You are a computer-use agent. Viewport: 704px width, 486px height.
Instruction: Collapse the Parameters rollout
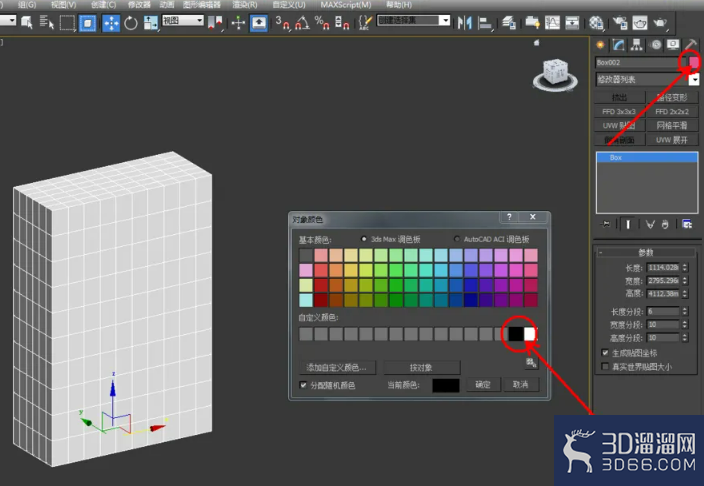point(646,252)
